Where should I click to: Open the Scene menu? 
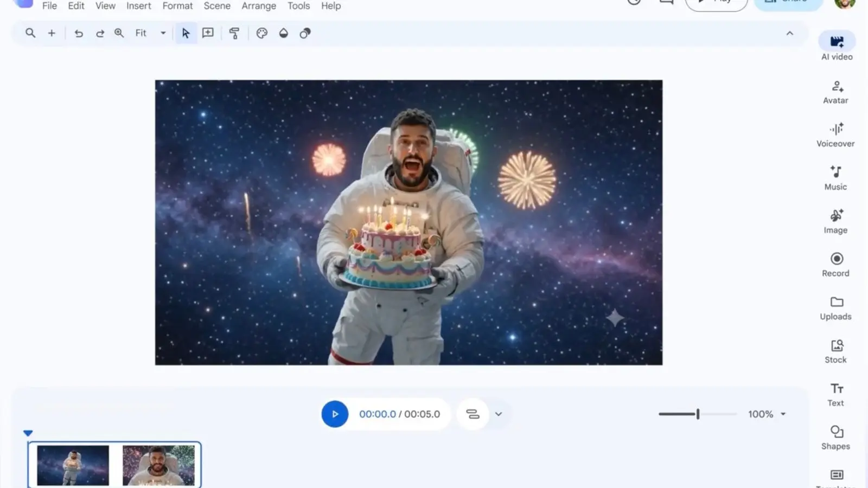(x=217, y=6)
